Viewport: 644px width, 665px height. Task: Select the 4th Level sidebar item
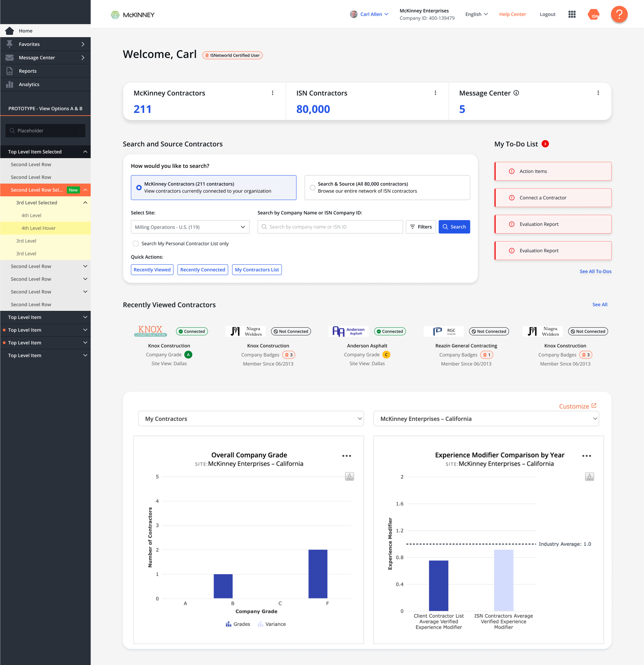click(x=46, y=215)
